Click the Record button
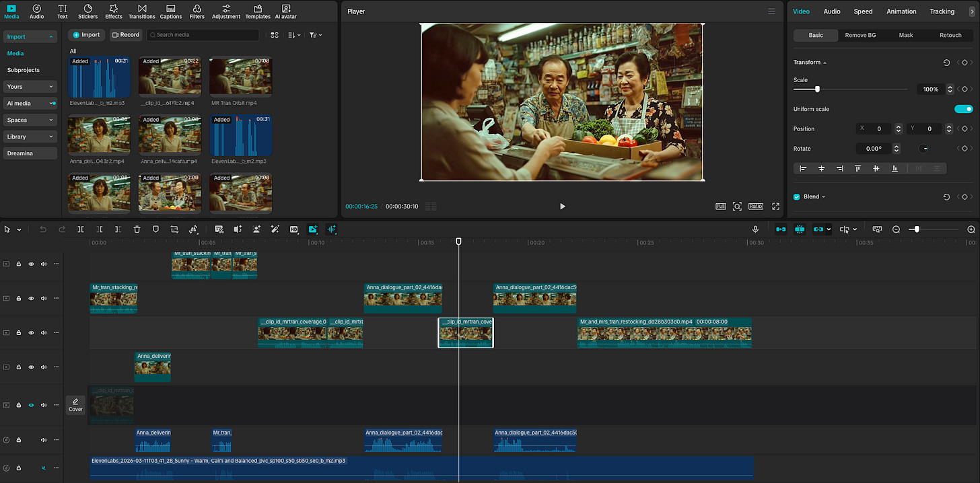 tap(126, 35)
